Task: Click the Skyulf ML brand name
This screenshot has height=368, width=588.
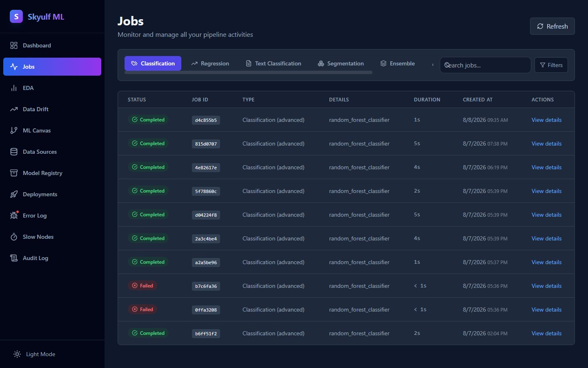Action: tap(46, 17)
